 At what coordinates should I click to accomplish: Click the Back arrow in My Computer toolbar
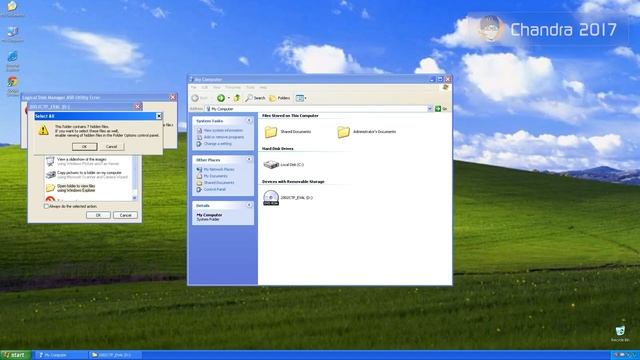pos(195,98)
